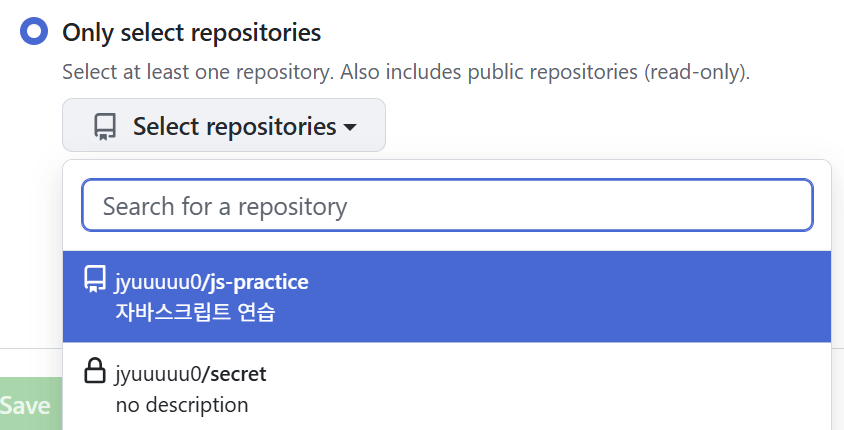Click the repo icon beside jyuuuuu0/js-practice
Screen dimensions: 844x430
tap(95, 280)
